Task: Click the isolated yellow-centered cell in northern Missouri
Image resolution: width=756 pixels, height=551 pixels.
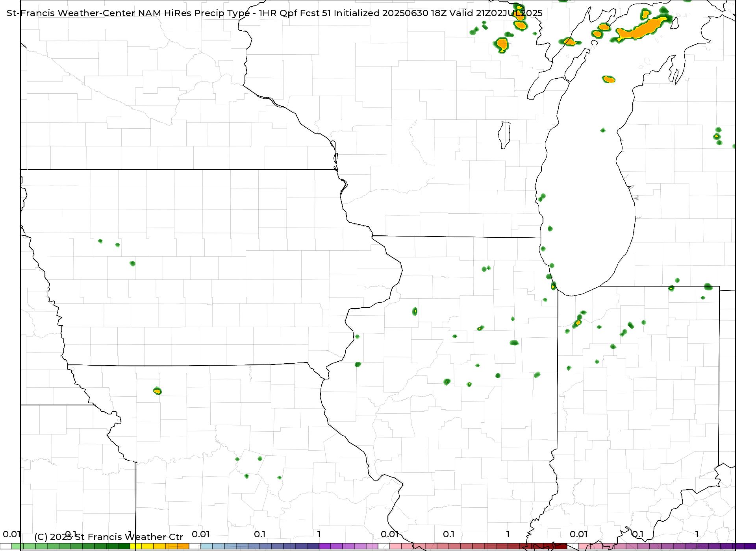Action: coord(157,391)
